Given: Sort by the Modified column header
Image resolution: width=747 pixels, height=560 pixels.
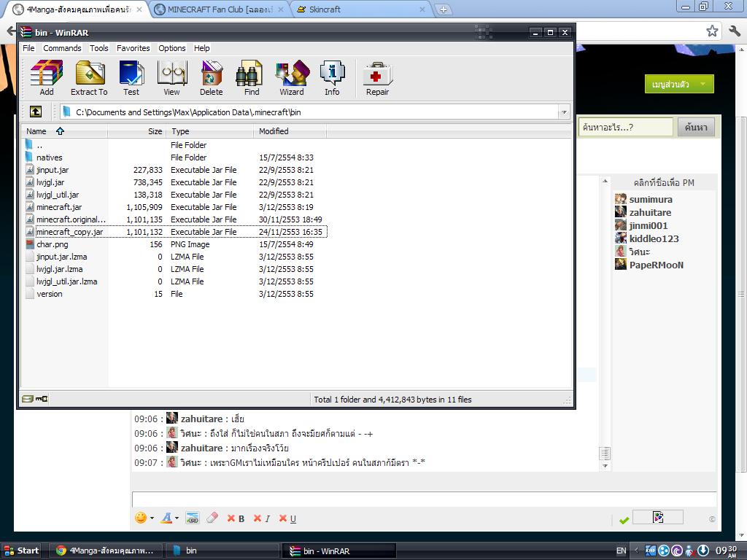Looking at the screenshot, I should pyautogui.click(x=290, y=131).
